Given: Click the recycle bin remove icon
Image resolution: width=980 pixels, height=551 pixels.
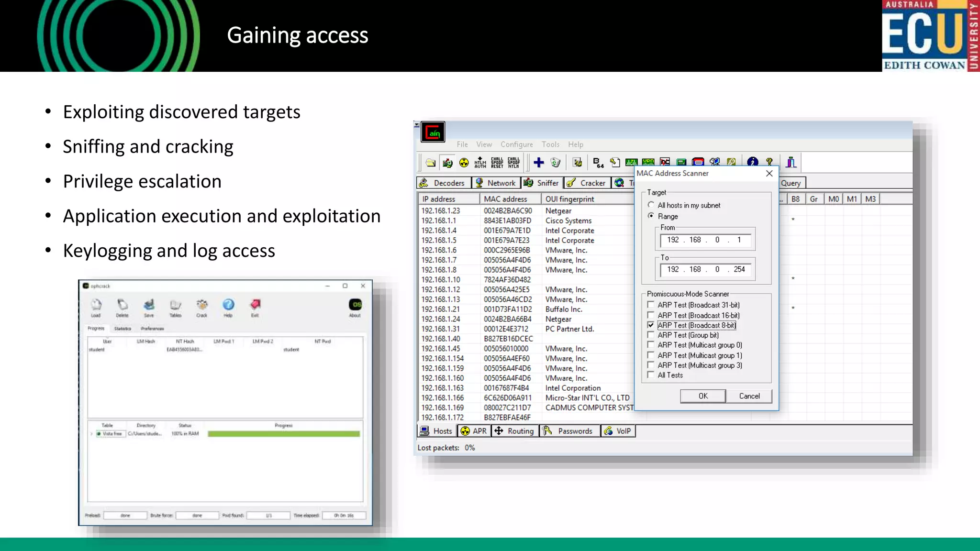Looking at the screenshot, I should click(x=555, y=163).
